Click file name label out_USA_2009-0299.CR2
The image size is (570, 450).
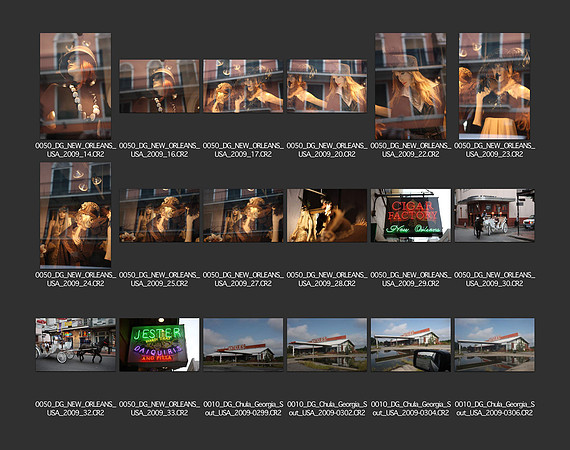(x=243, y=409)
